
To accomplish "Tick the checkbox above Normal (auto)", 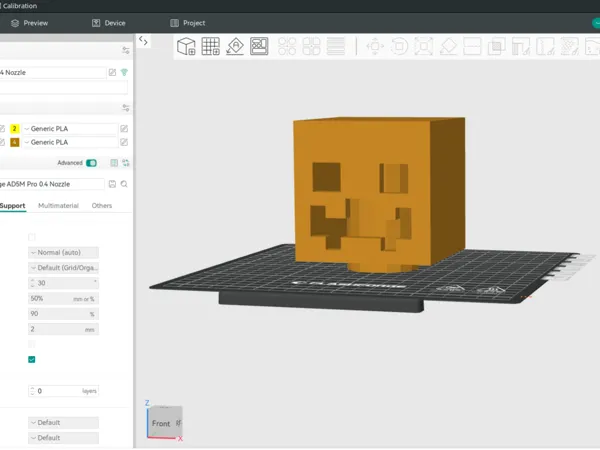I will coord(32,237).
